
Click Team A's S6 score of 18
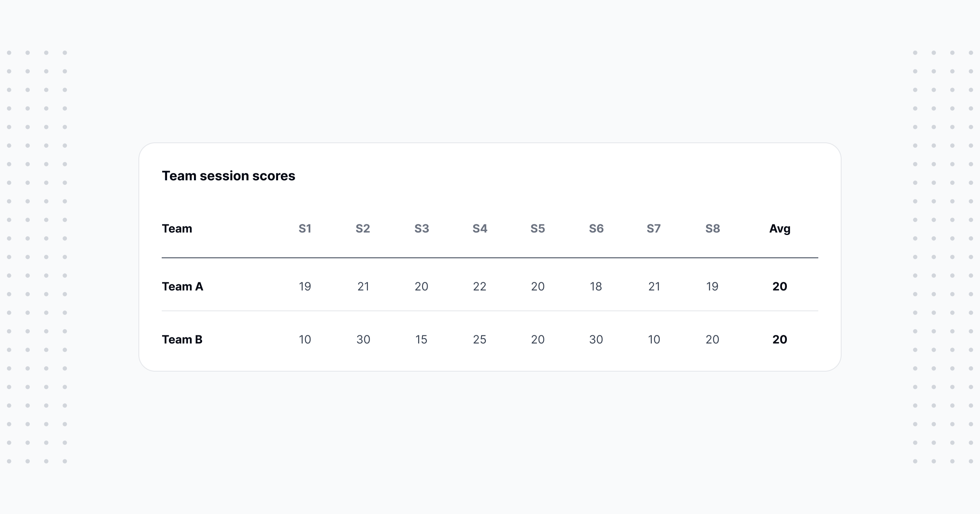[596, 286]
